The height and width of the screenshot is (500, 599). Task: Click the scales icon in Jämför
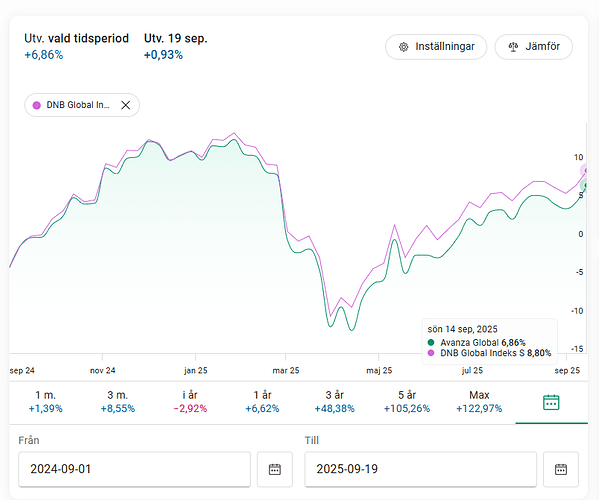513,47
